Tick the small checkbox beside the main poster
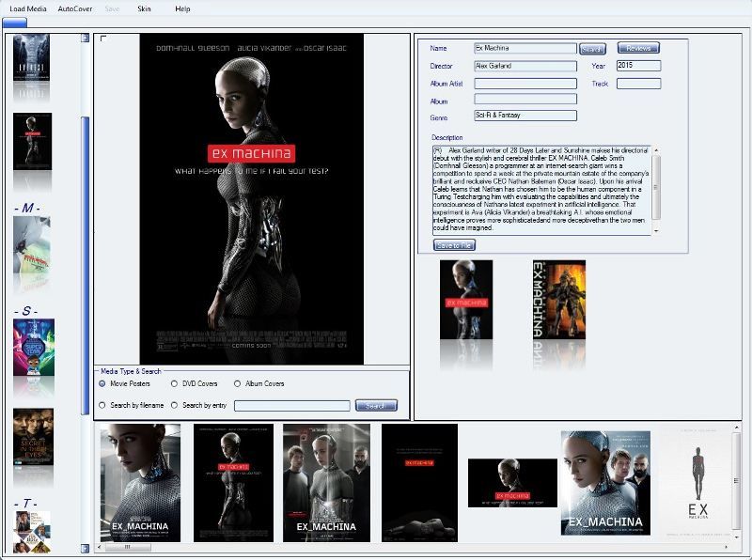The width and height of the screenshot is (752, 560). pyautogui.click(x=103, y=39)
